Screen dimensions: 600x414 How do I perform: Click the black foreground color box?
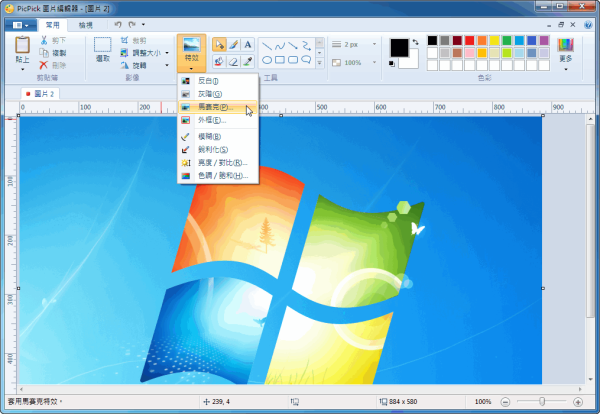coord(399,48)
